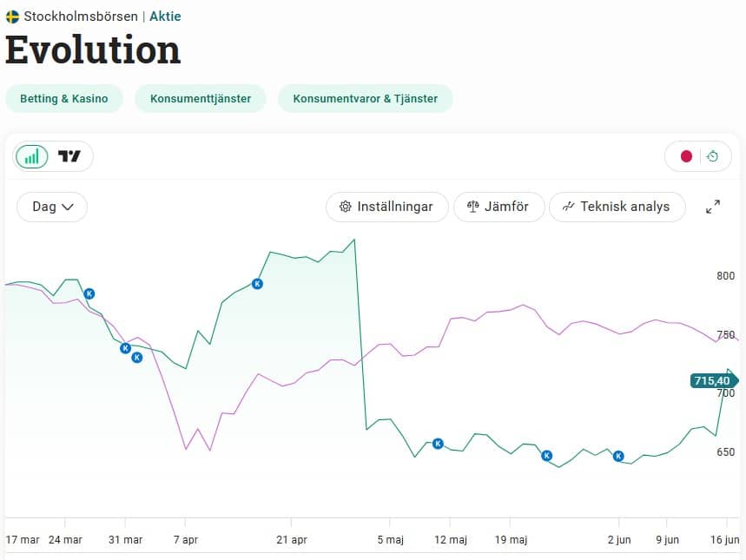
Task: Open the Dag time period dropdown
Action: [x=52, y=207]
